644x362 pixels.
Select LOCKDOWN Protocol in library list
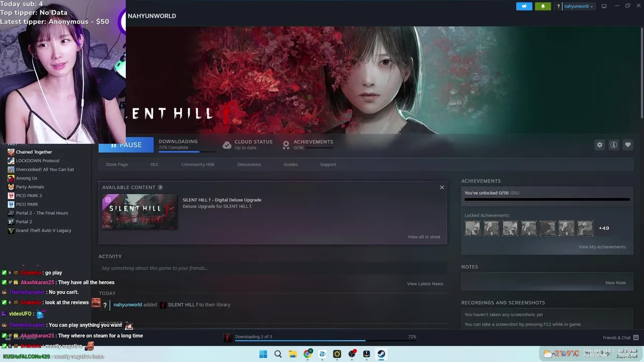pos(37,161)
